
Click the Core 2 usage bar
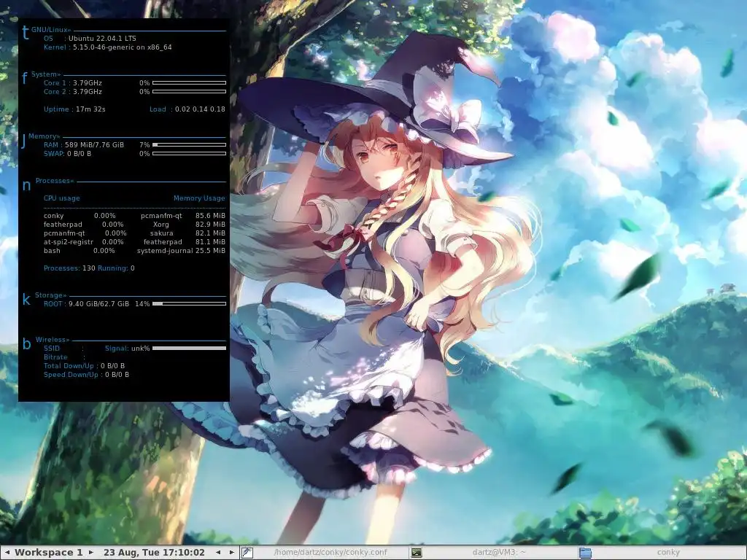pyautogui.click(x=189, y=91)
